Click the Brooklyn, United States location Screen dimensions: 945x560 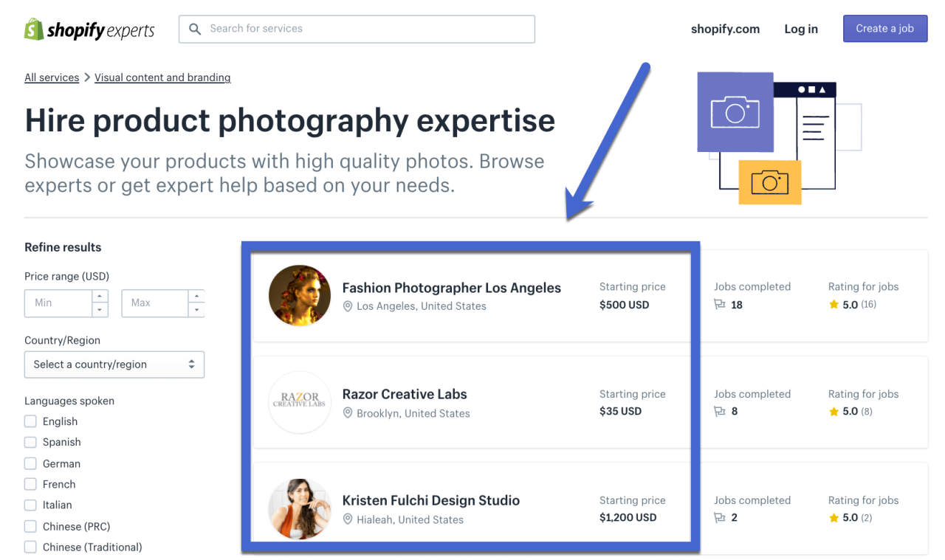413,413
